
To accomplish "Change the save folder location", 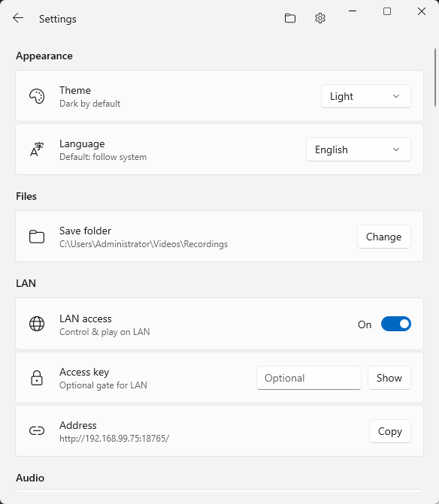I will 384,237.
